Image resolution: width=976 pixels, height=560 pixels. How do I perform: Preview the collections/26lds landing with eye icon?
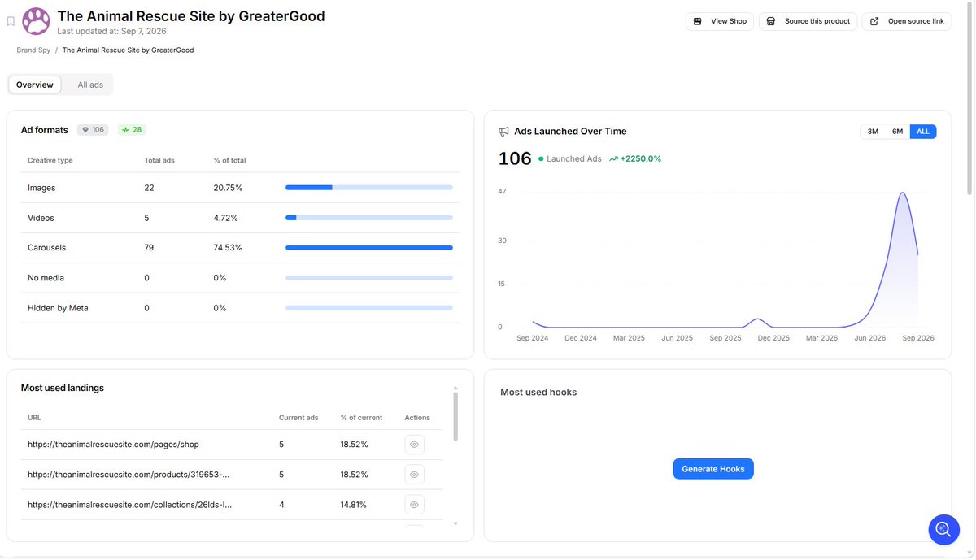pyautogui.click(x=414, y=505)
